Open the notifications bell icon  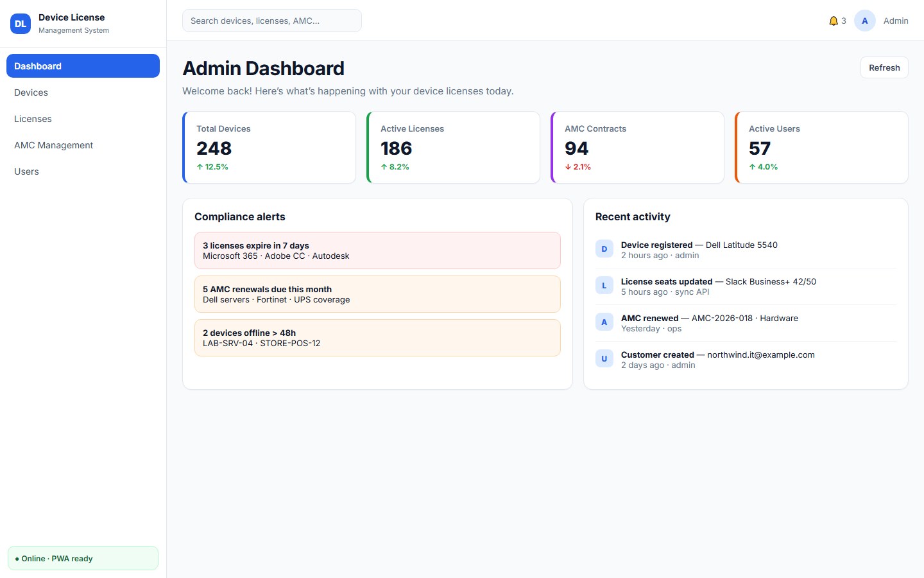[x=834, y=21]
